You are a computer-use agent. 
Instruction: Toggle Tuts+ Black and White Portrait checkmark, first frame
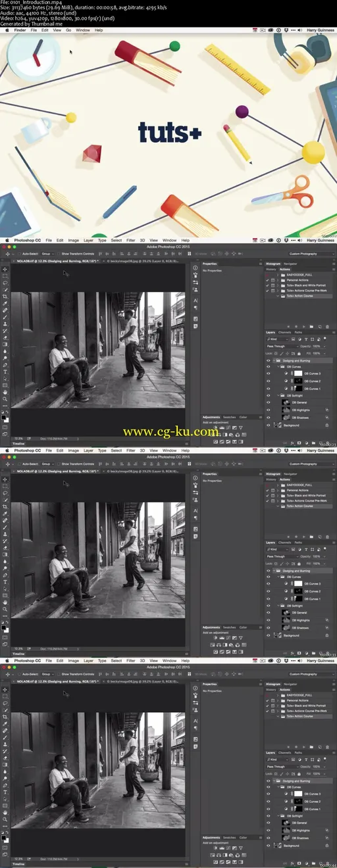coord(267,285)
